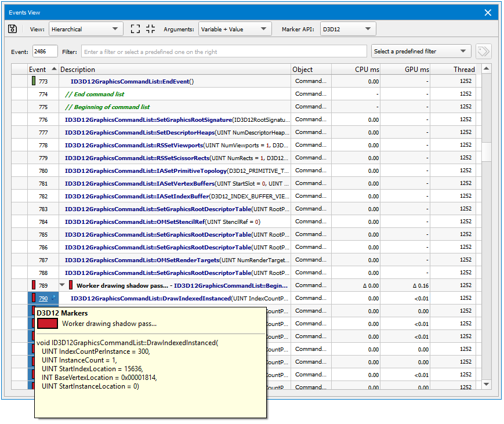Screen dimensions: 504x424
Task: Click the collapse all rows icon
Action: click(151, 29)
